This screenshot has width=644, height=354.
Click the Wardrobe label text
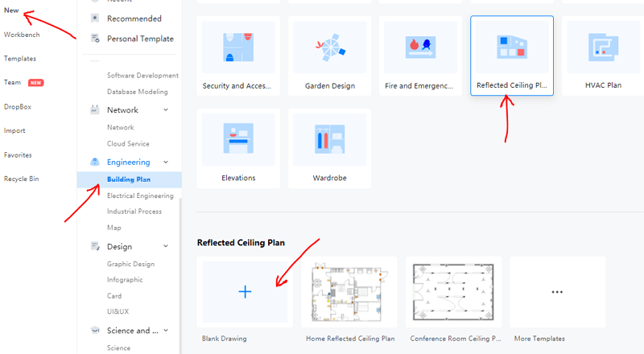(330, 178)
